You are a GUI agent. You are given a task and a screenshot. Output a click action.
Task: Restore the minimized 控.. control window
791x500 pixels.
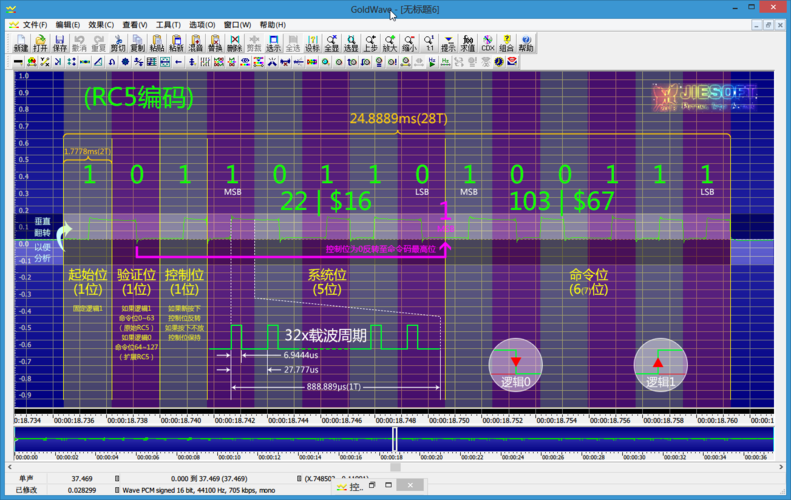372,485
